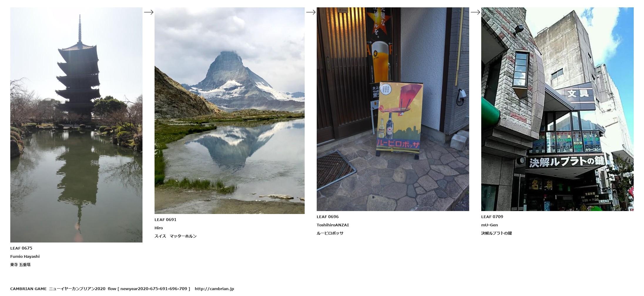Select author name ToshihiroANZAI
The height and width of the screenshot is (296, 644).
tap(333, 225)
